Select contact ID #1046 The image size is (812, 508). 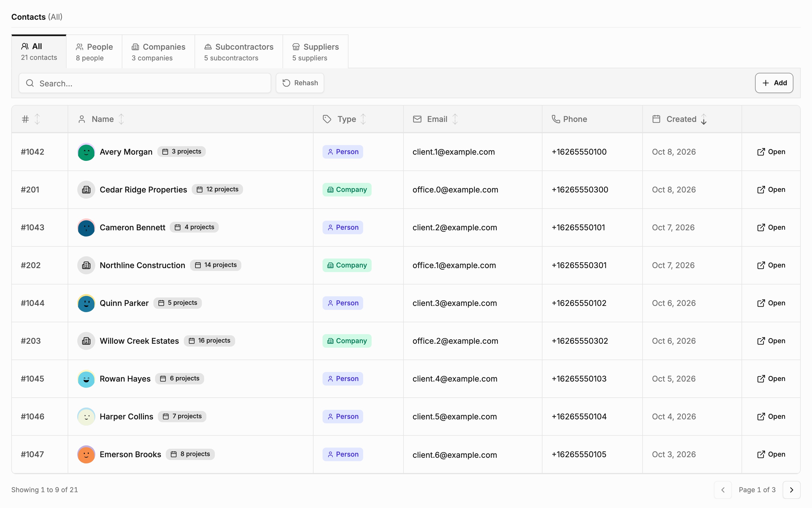tap(32, 417)
